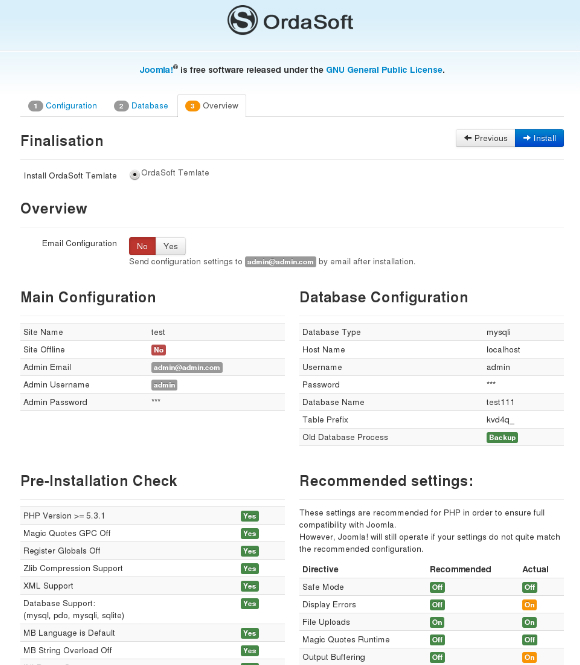Click the 'Pre-Installation Check' heading
The width and height of the screenshot is (580, 665).
[x=99, y=481]
